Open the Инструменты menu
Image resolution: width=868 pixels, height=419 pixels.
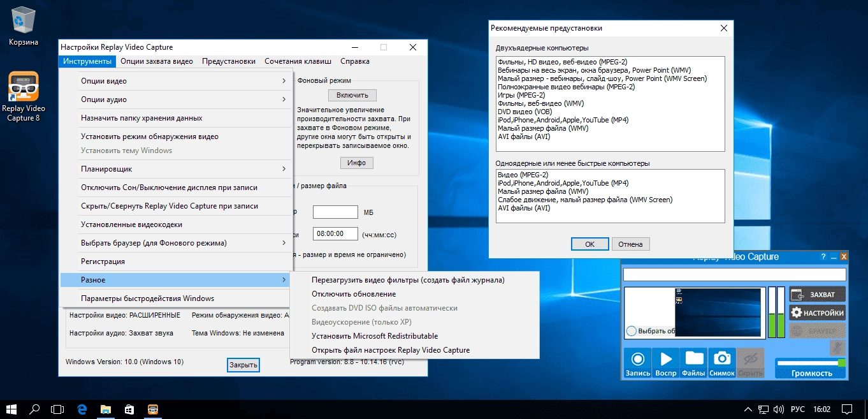coord(87,61)
